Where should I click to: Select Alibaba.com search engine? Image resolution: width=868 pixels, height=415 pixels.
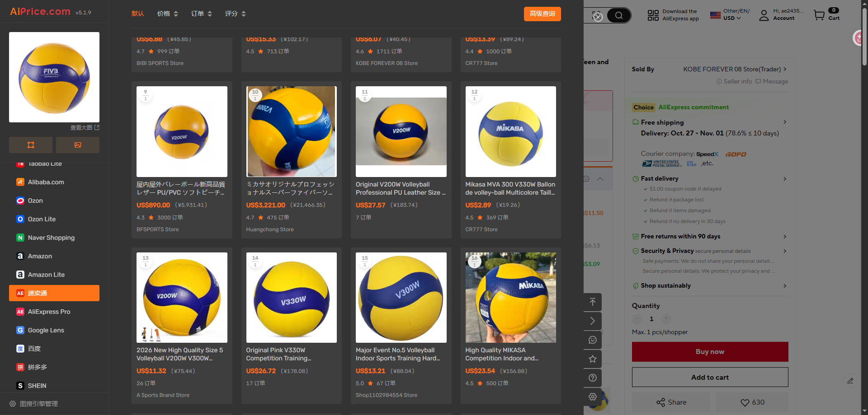(54, 182)
